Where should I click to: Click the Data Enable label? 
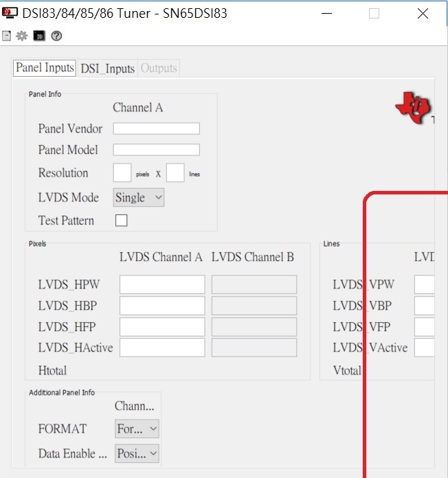(x=73, y=453)
